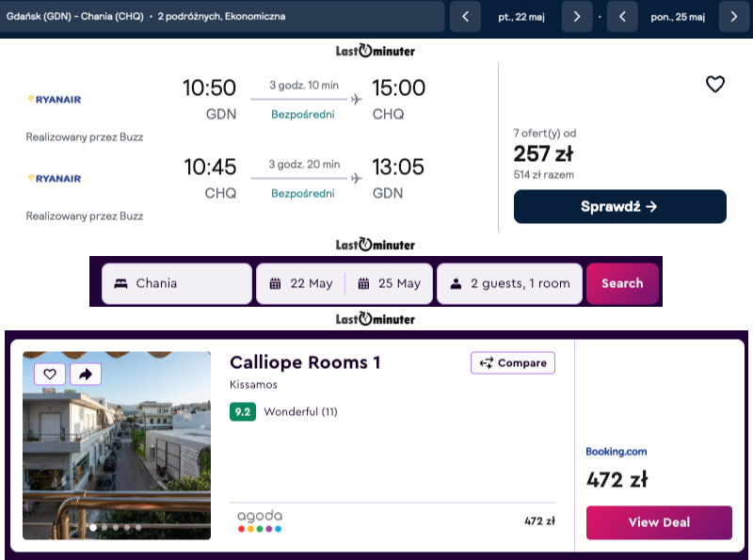Open the 25 May check-out date picker
This screenshot has height=560, width=753.
point(390,283)
